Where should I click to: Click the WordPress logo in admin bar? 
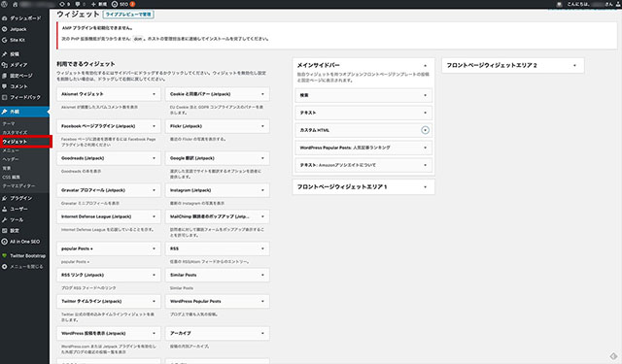(x=4, y=4)
